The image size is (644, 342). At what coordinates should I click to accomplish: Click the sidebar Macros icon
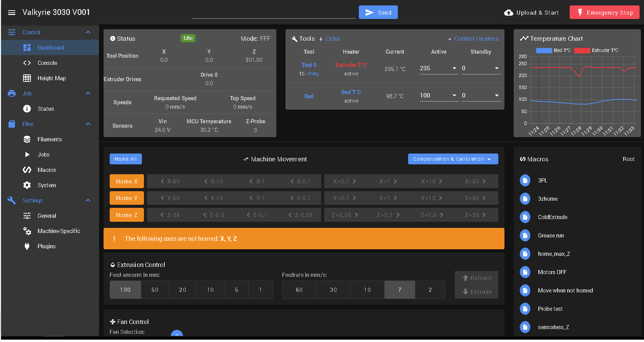27,170
